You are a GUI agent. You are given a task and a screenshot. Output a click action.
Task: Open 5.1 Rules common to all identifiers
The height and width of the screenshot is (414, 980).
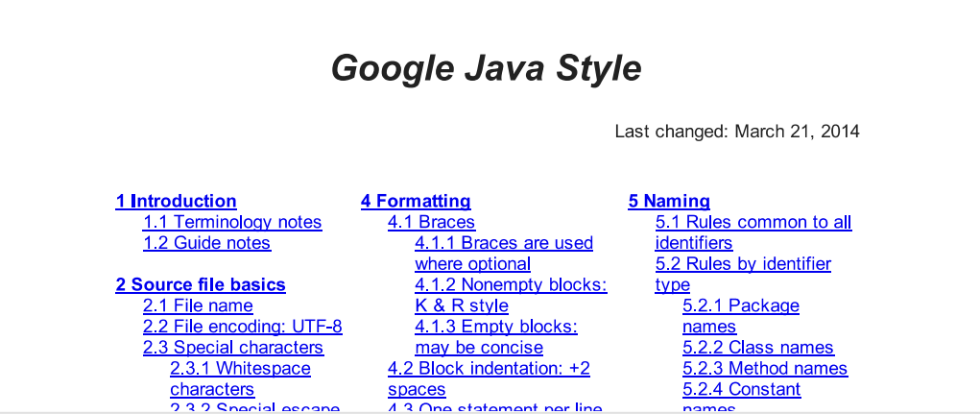(x=753, y=232)
